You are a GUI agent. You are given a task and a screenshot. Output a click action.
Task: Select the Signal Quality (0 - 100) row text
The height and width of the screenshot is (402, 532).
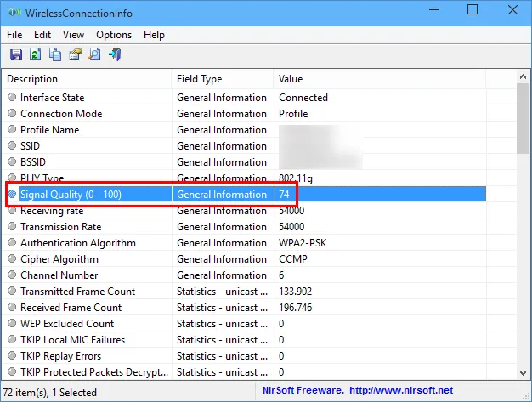click(71, 195)
